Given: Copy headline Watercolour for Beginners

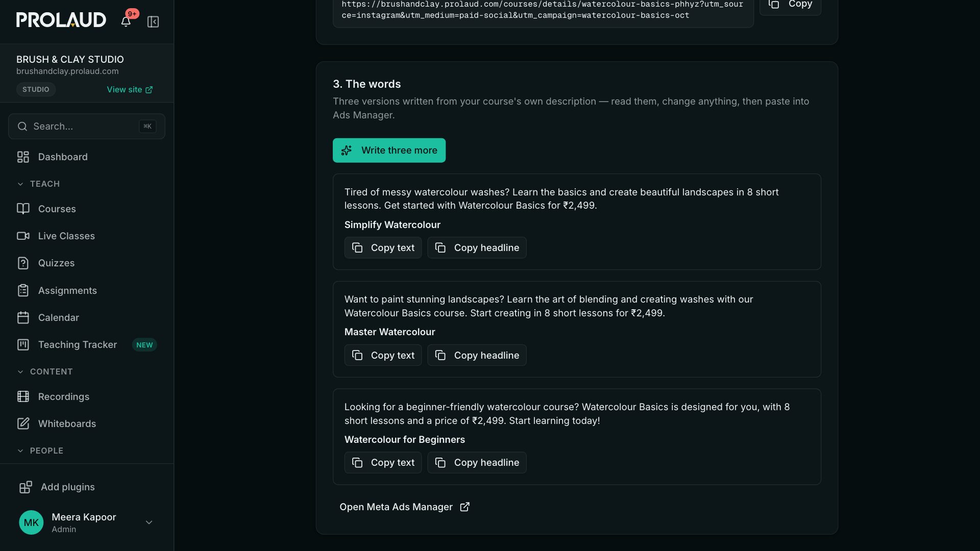Looking at the screenshot, I should pos(477,462).
